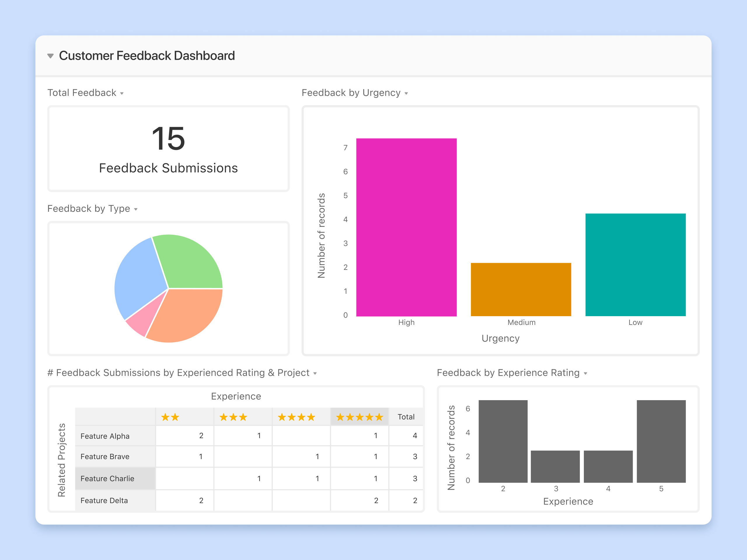The image size is (747, 560).
Task: Collapse the Customer Feedback Dashboard section
Action: pos(50,56)
